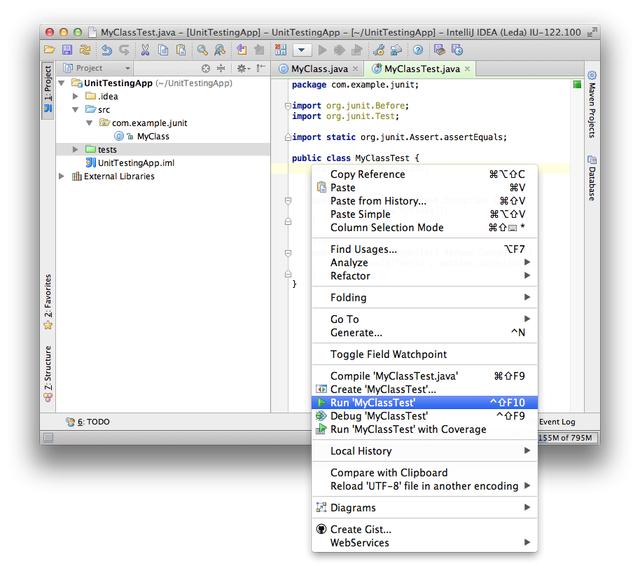Expand External Libraries node

tap(62, 176)
